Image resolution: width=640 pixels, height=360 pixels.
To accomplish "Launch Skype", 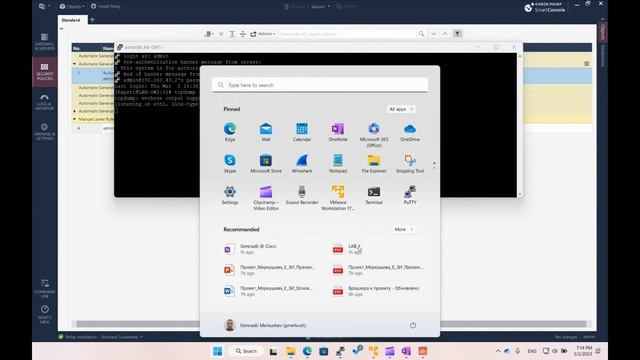I will [x=230, y=164].
